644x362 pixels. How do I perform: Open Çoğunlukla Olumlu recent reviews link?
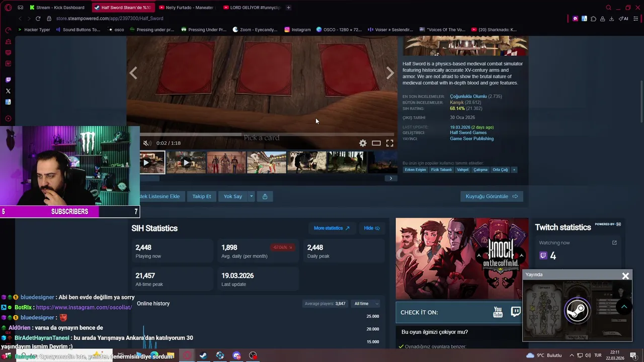click(x=468, y=97)
